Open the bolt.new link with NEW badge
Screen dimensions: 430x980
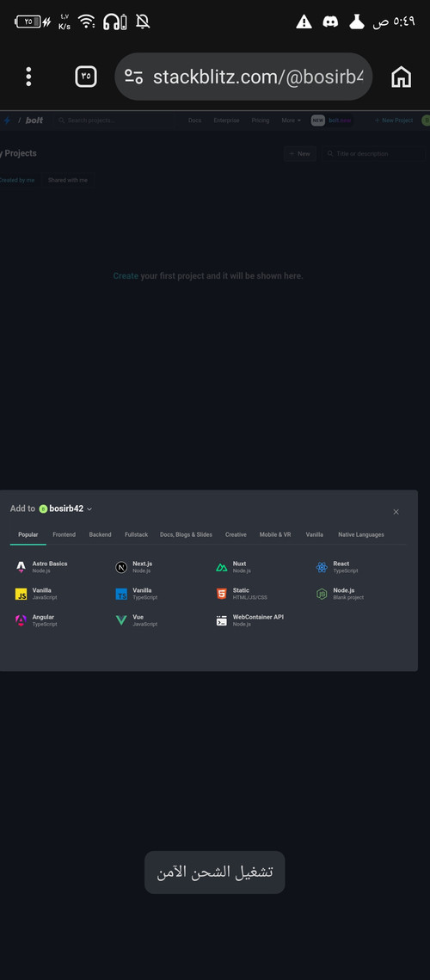coord(332,120)
